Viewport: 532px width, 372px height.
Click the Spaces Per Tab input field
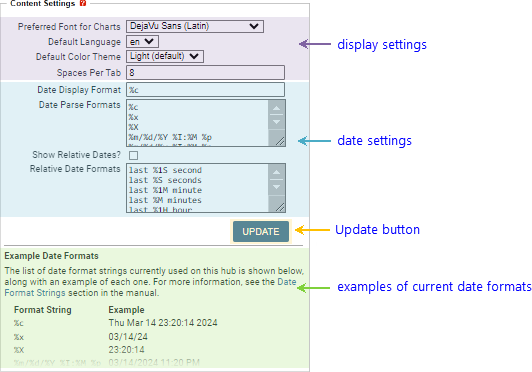205,73
